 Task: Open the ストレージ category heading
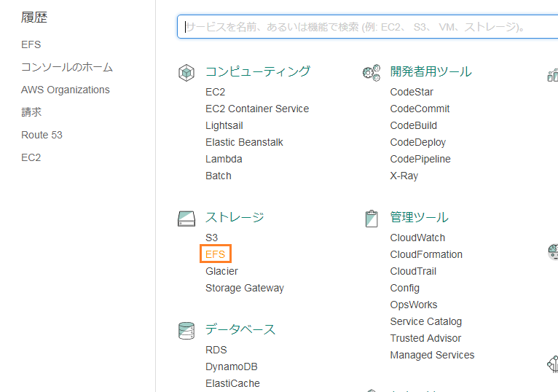[235, 217]
